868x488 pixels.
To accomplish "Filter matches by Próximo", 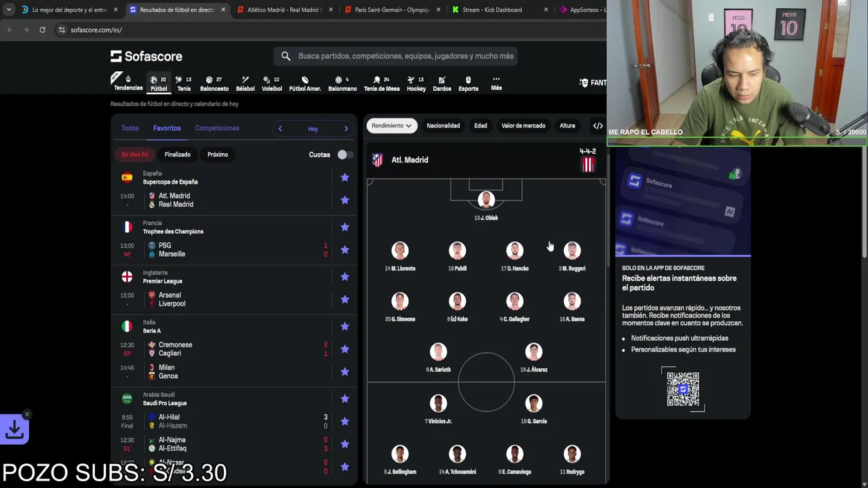I will pos(218,155).
